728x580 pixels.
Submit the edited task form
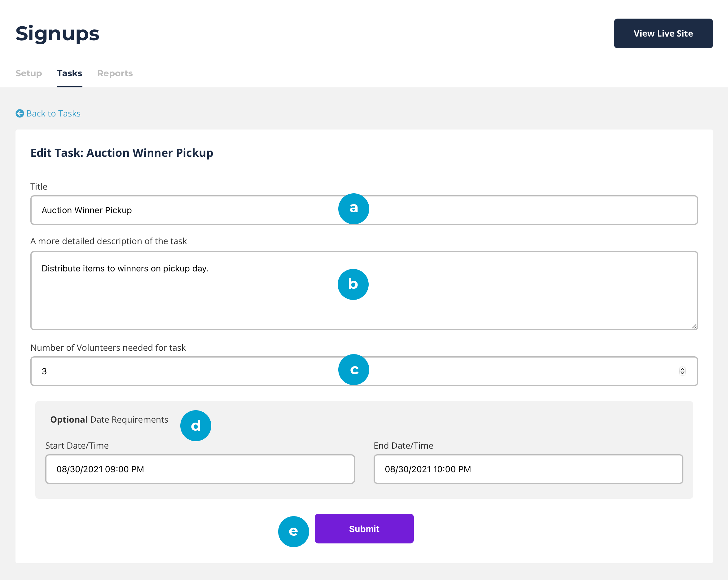point(364,529)
